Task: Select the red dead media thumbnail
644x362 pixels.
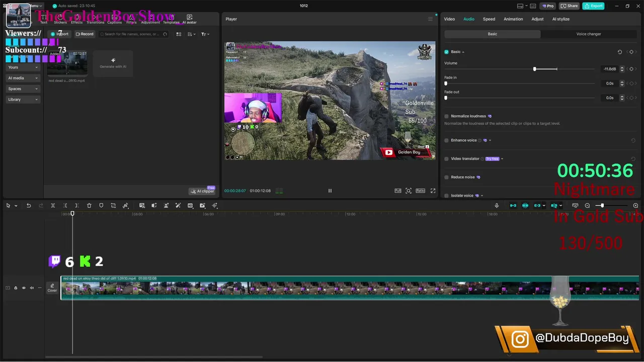Action: [x=67, y=63]
